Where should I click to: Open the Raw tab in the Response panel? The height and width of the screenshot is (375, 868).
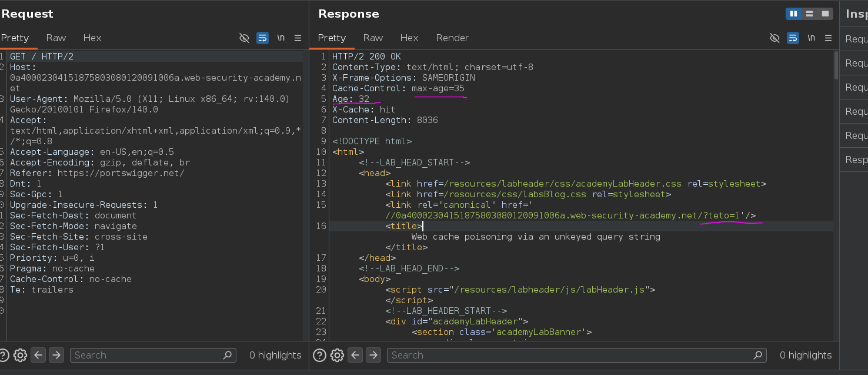[373, 38]
